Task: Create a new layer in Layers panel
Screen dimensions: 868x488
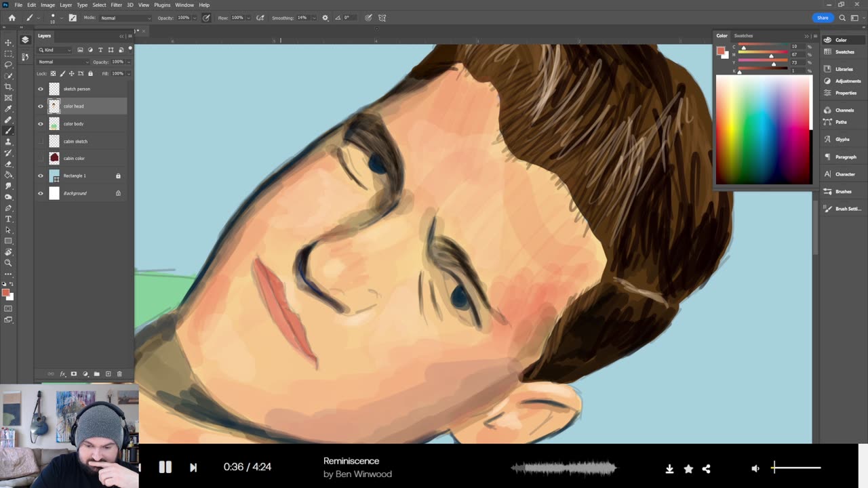Action: [x=108, y=373]
